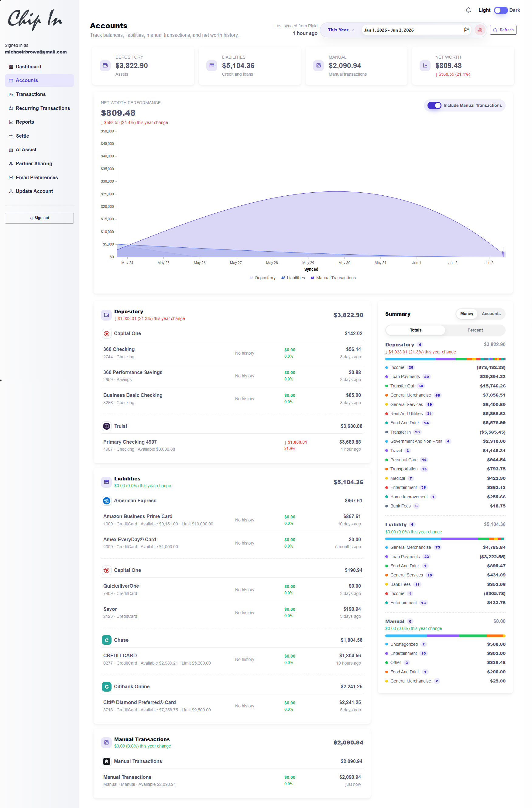The image size is (532, 808).
Task: Select the Totals tab in Summary
Action: 415,330
